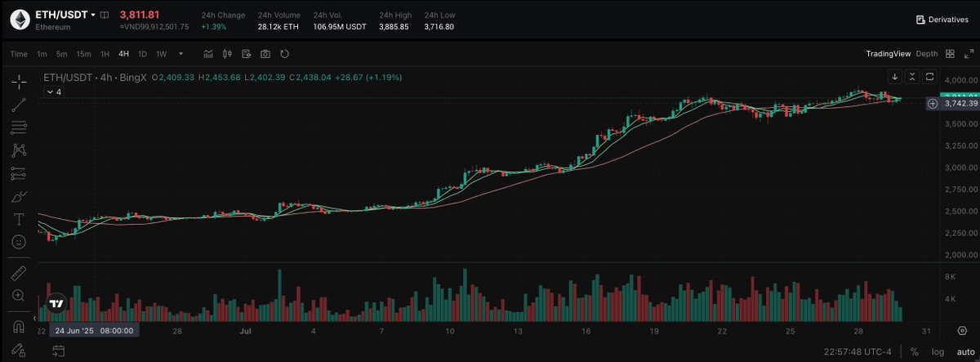This screenshot has width=980, height=362.
Task: Open chart settings icon in top toolbar
Action: (x=247, y=54)
